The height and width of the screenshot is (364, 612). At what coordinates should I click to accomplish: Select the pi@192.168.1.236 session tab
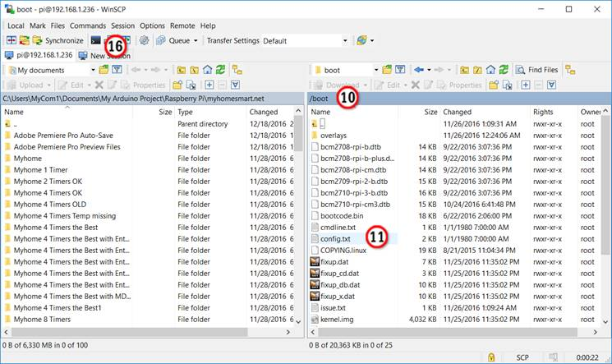point(39,55)
